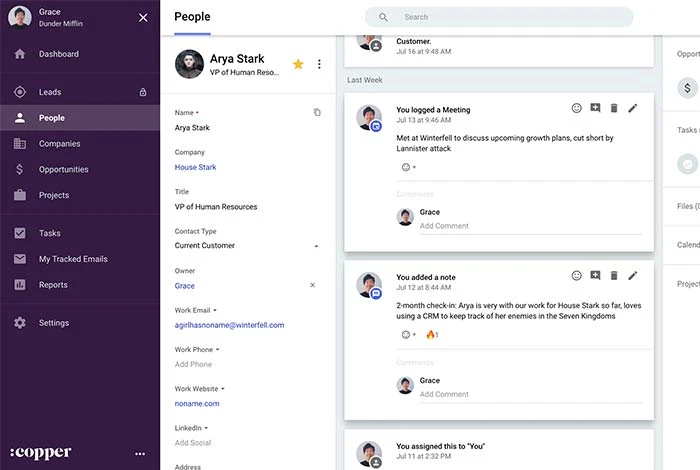Screen dimensions: 700x470
Task: Delete the logged Meeting activity
Action: pos(614,108)
